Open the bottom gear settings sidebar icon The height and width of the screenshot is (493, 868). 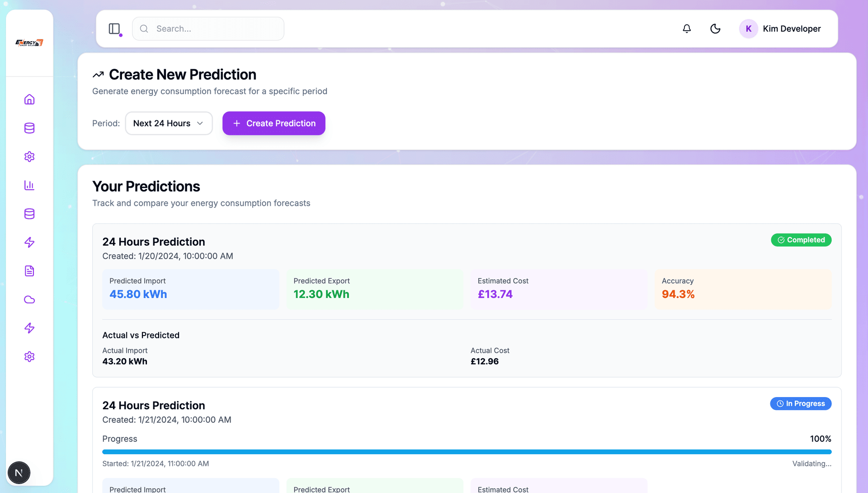pos(29,356)
